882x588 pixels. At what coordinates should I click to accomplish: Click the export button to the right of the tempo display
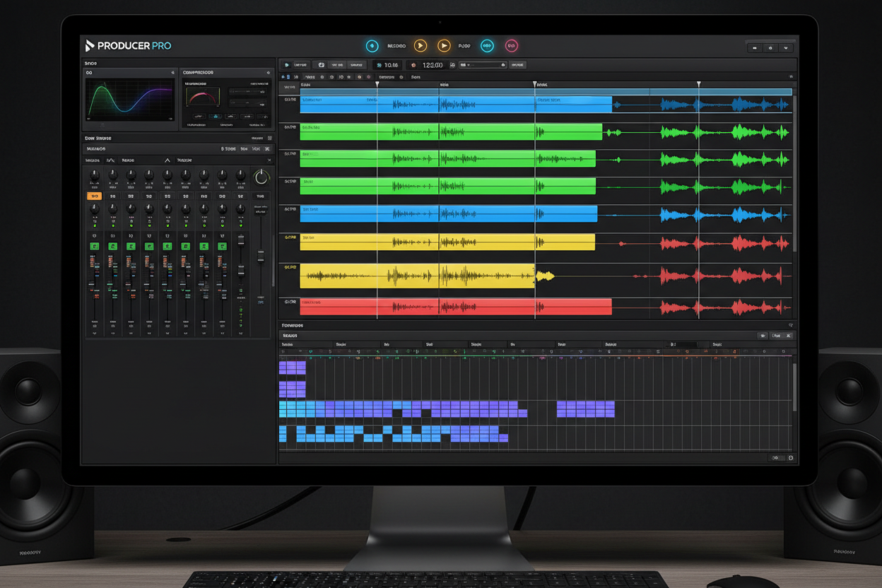pyautogui.click(x=519, y=64)
